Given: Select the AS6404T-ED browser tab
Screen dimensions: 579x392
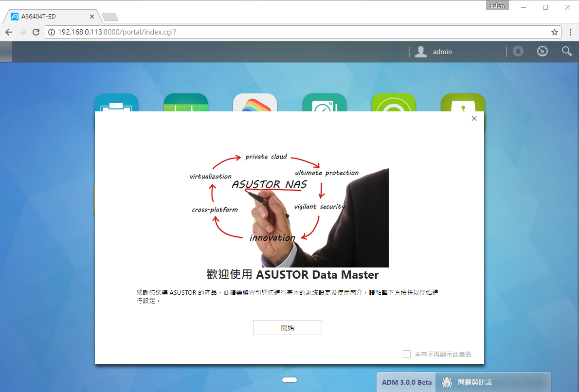Looking at the screenshot, I should pyautogui.click(x=52, y=16).
